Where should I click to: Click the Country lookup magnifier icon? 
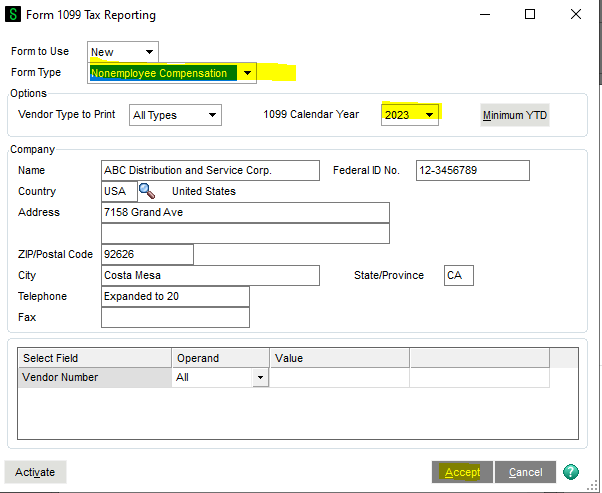(x=147, y=191)
